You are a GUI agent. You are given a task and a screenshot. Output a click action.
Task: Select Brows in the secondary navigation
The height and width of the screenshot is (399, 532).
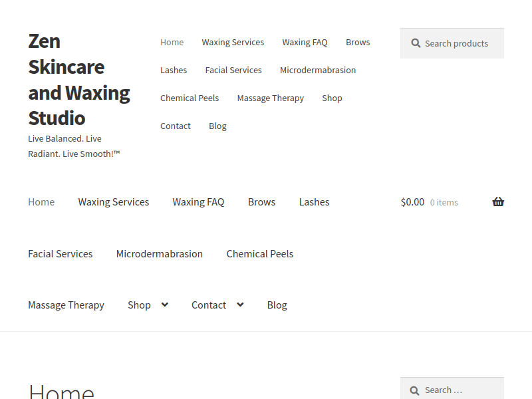[261, 201]
